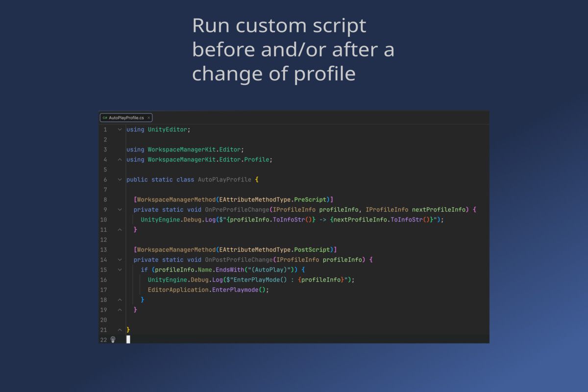
Task: Click line number 12 in the gutter
Action: 103,240
